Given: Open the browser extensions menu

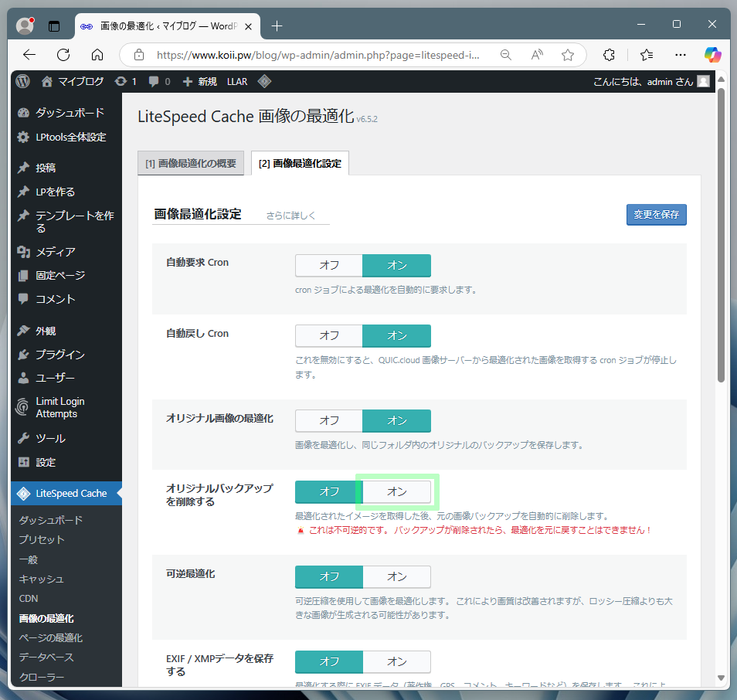Looking at the screenshot, I should click(x=609, y=55).
